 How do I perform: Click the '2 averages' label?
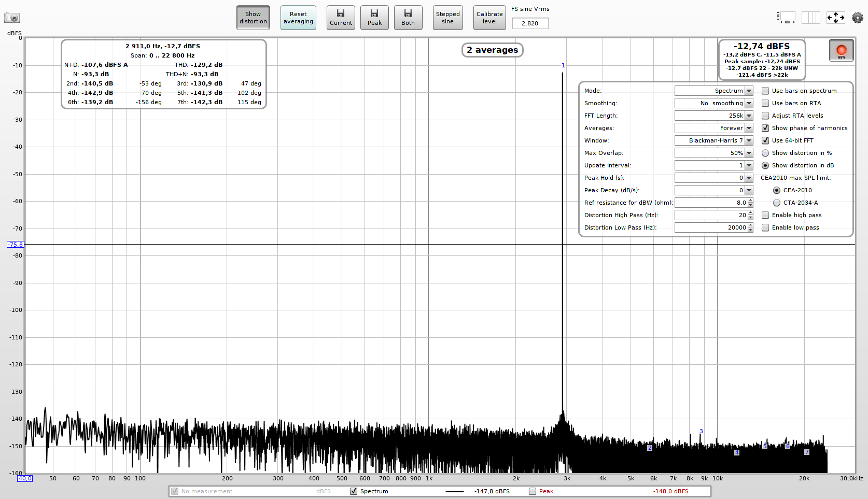pos(492,50)
